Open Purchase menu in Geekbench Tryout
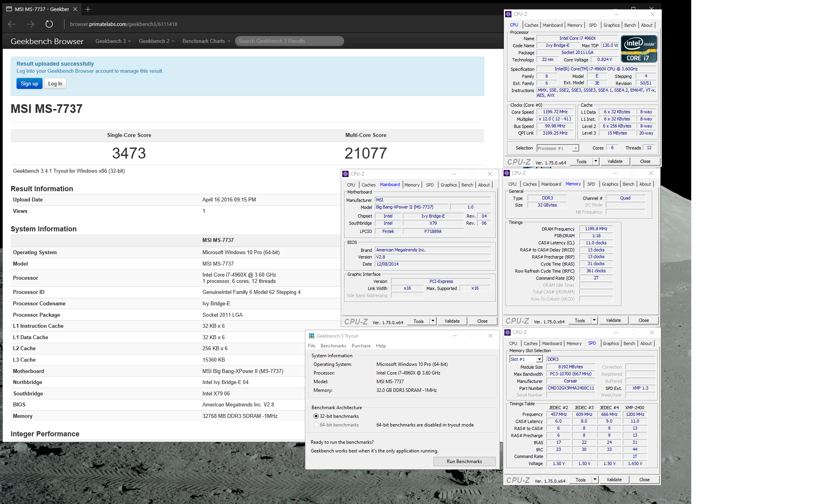Image resolution: width=836 pixels, height=504 pixels. pos(361,346)
